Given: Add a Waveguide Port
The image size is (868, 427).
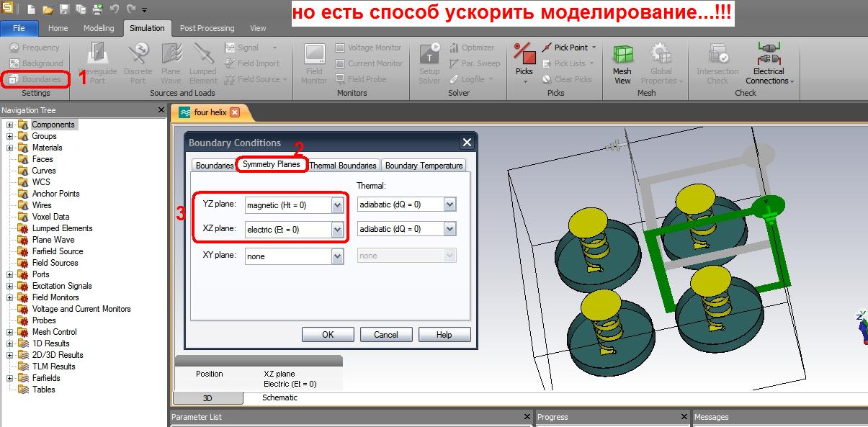Looking at the screenshot, I should (x=96, y=63).
